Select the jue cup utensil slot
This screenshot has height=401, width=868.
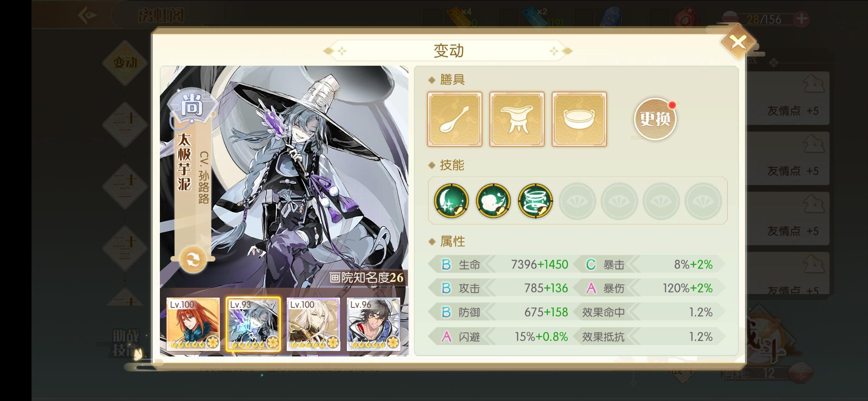point(517,119)
